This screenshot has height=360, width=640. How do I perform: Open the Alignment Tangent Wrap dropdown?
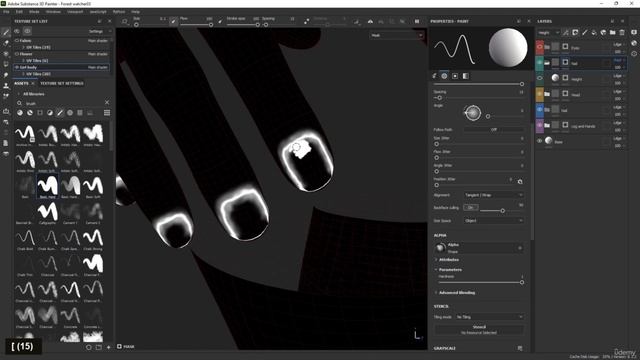tap(494, 195)
